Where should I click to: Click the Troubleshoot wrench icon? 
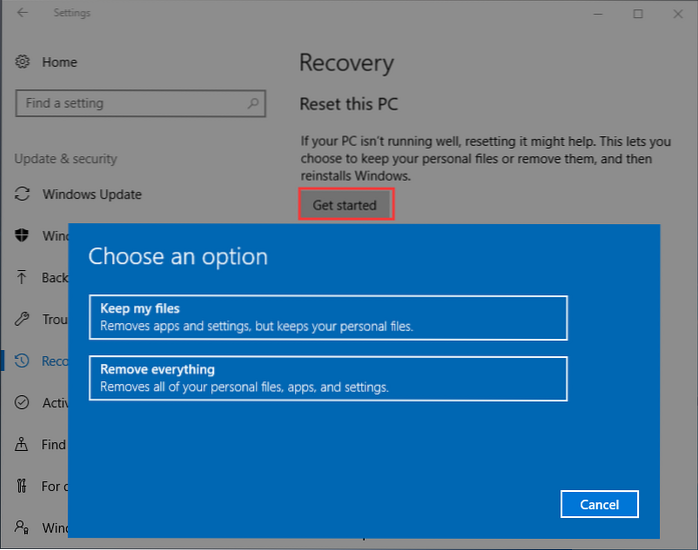tap(23, 319)
